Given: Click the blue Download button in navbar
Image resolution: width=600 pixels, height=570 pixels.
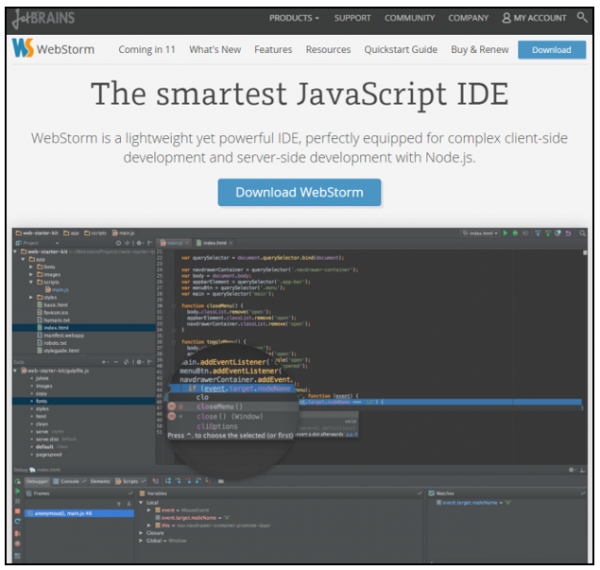Looking at the screenshot, I should 551,50.
